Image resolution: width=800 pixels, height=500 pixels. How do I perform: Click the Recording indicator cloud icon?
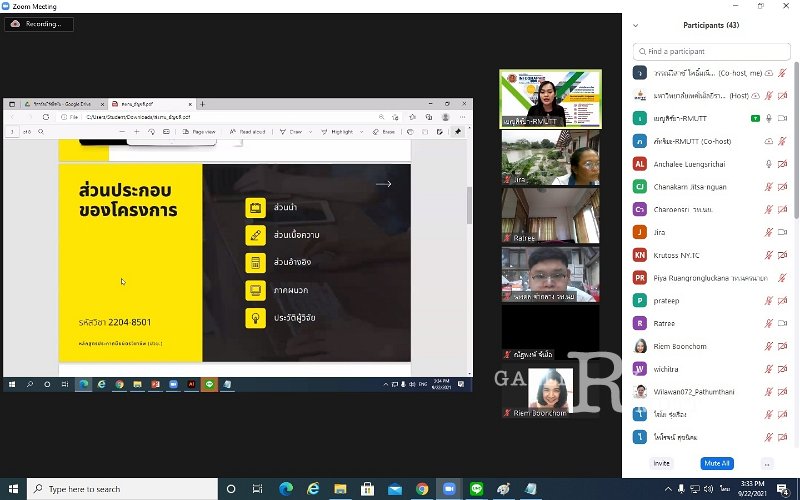tap(16, 24)
